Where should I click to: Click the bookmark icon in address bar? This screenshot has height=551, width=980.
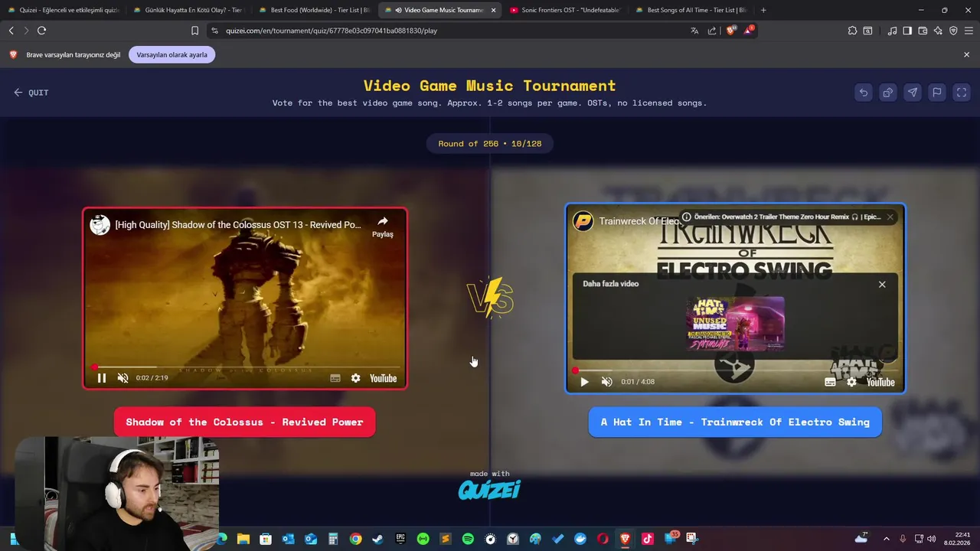pos(194,31)
